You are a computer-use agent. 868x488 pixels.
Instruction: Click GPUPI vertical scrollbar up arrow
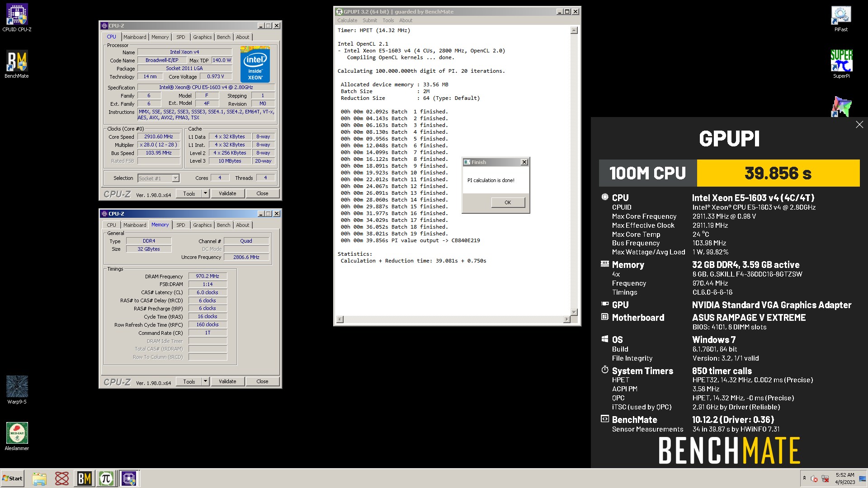click(574, 30)
